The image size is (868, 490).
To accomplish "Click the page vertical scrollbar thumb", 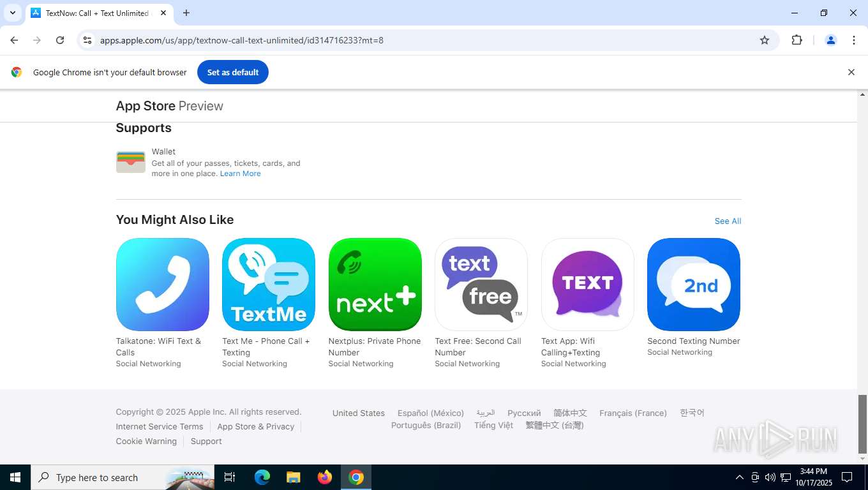I will coord(862,424).
